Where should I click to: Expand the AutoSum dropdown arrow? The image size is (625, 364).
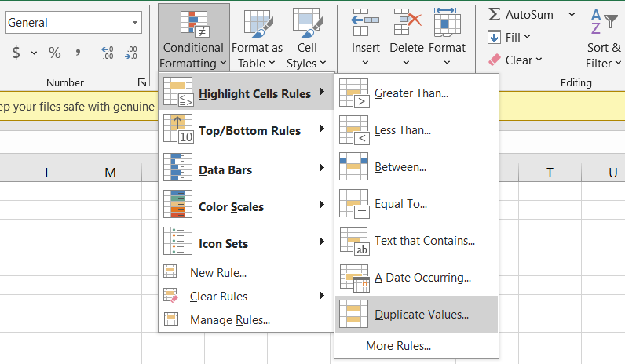[572, 15]
